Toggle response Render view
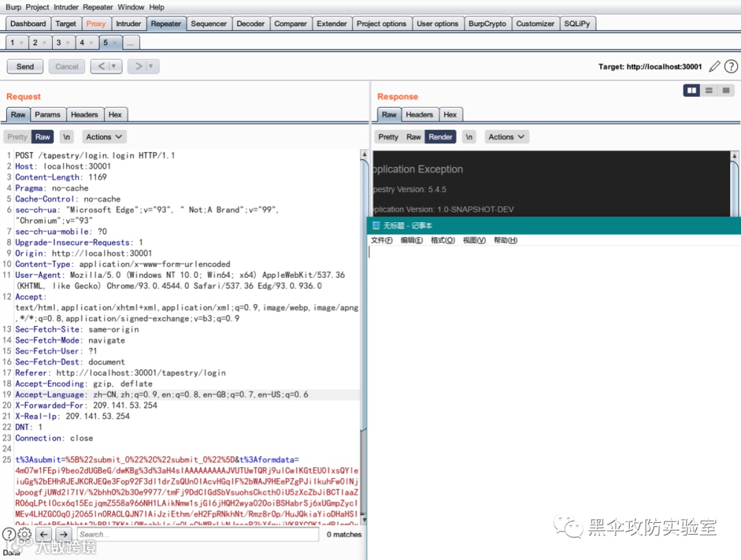This screenshot has height=560, width=741. tap(440, 137)
